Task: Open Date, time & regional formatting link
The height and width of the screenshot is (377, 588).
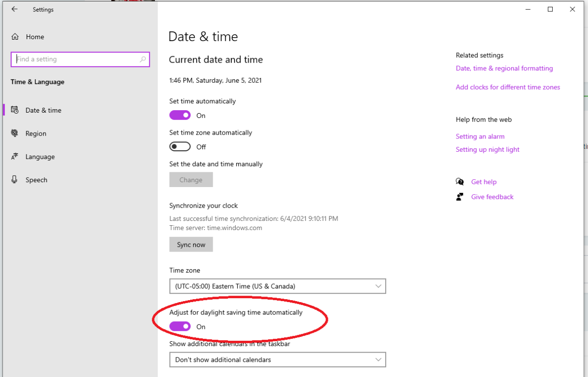Action: (x=504, y=69)
